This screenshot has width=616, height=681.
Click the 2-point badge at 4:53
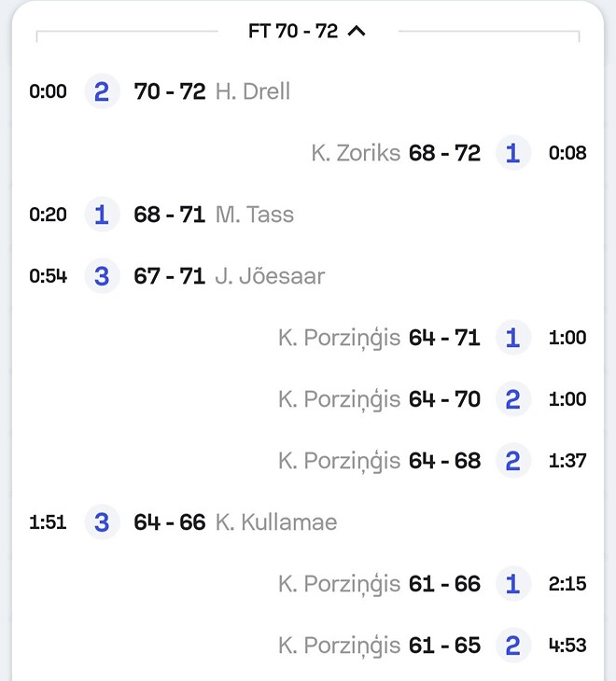[x=511, y=646]
